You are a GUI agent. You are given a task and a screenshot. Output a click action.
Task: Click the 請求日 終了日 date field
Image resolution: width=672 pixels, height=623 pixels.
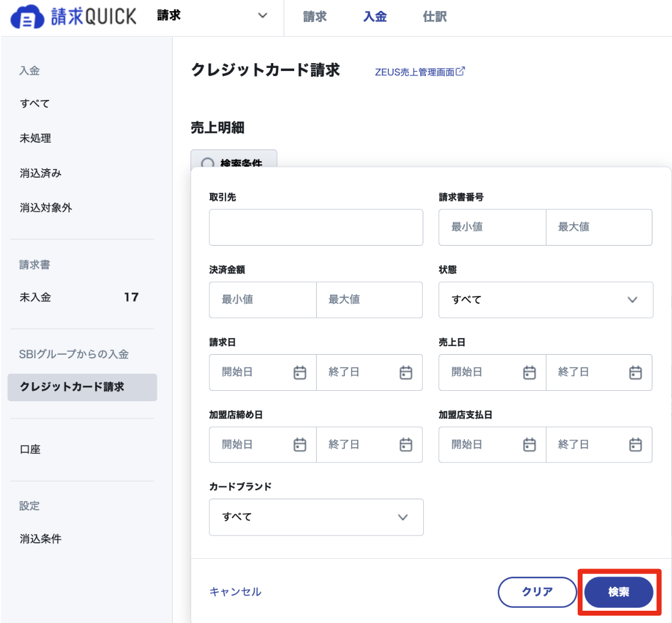pyautogui.click(x=369, y=372)
